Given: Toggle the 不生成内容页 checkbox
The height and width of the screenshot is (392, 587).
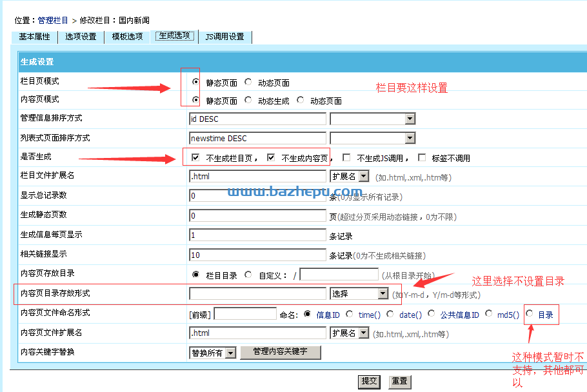Looking at the screenshot, I should pyautogui.click(x=271, y=157).
